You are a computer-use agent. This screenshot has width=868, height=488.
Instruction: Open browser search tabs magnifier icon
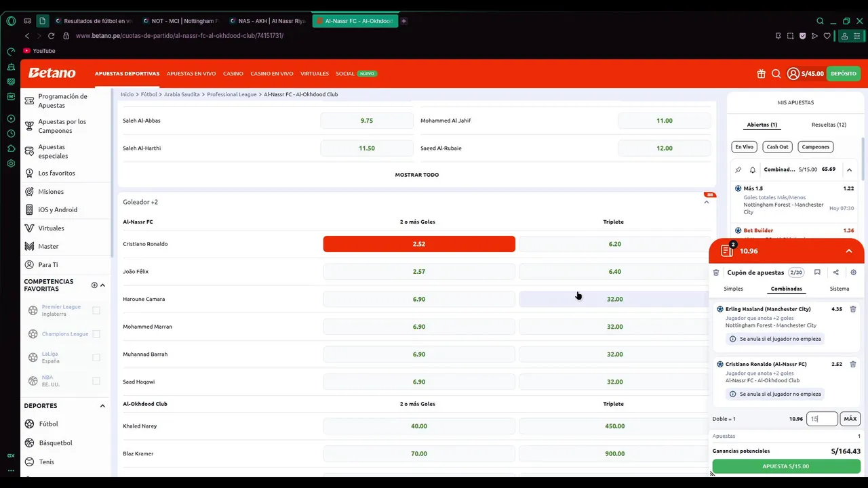[820, 21]
